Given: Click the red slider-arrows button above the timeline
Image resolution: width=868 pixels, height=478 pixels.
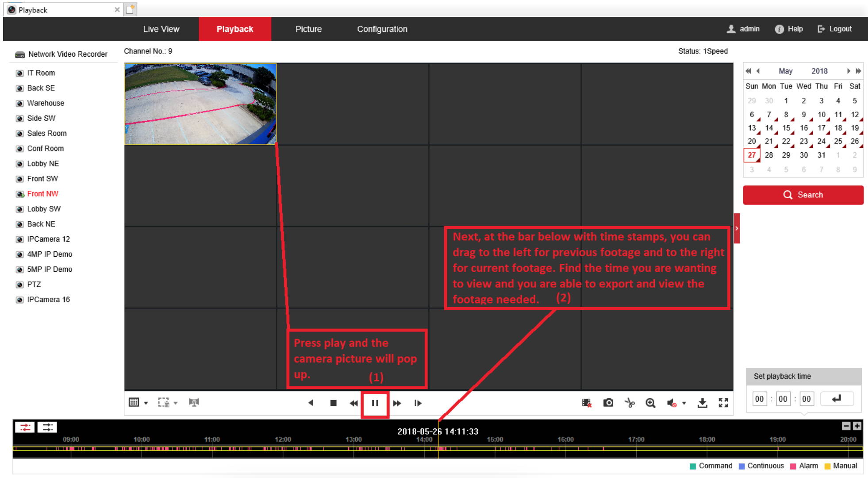Looking at the screenshot, I should coord(25,427).
